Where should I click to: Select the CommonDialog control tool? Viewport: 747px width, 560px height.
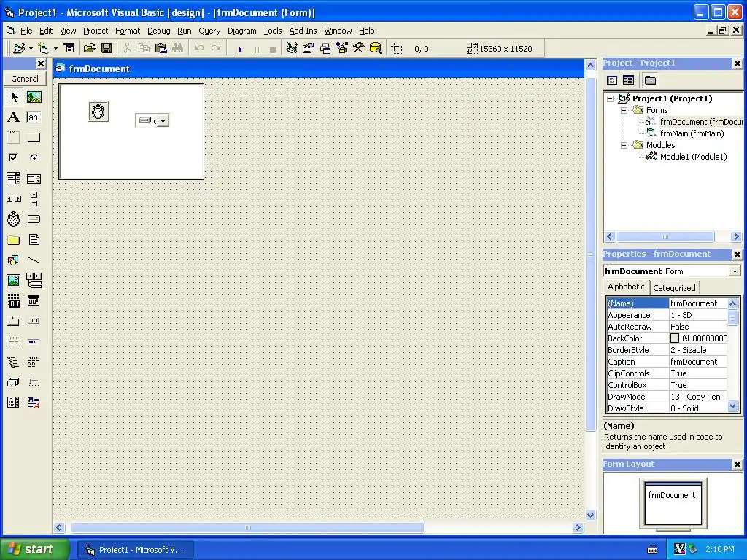(34, 301)
